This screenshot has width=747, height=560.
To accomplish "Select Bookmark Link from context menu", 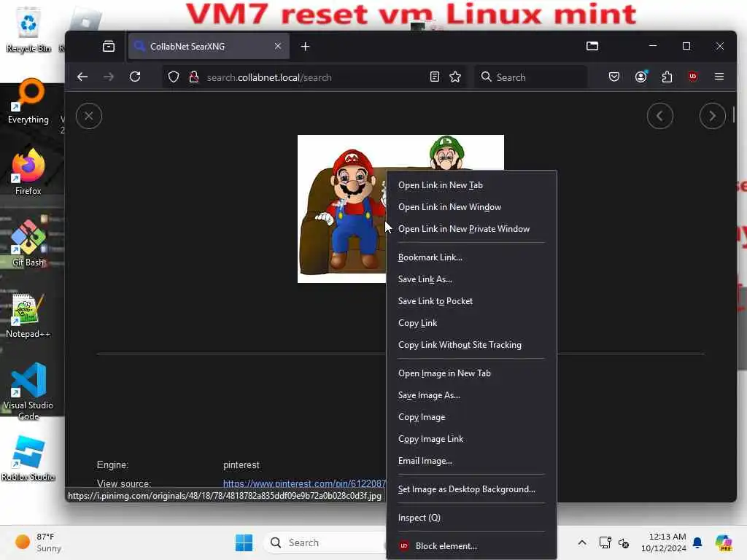I will (471, 257).
